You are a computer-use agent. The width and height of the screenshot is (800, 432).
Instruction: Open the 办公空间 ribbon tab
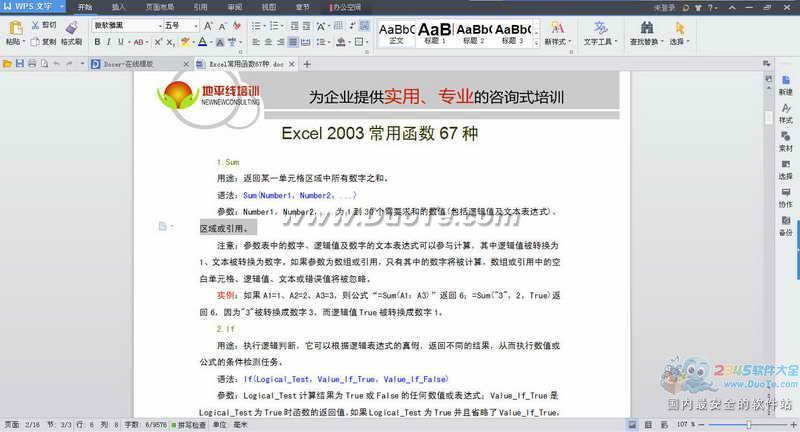(x=345, y=7)
